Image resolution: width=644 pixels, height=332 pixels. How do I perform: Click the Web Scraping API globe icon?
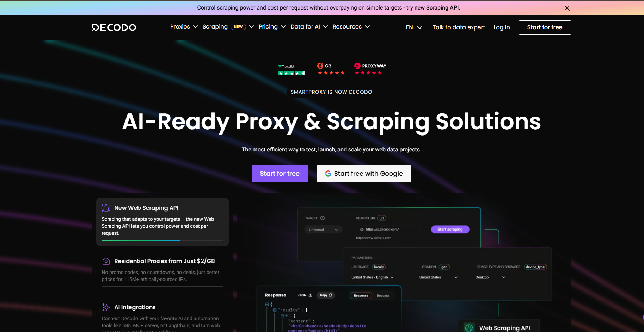tap(469, 328)
